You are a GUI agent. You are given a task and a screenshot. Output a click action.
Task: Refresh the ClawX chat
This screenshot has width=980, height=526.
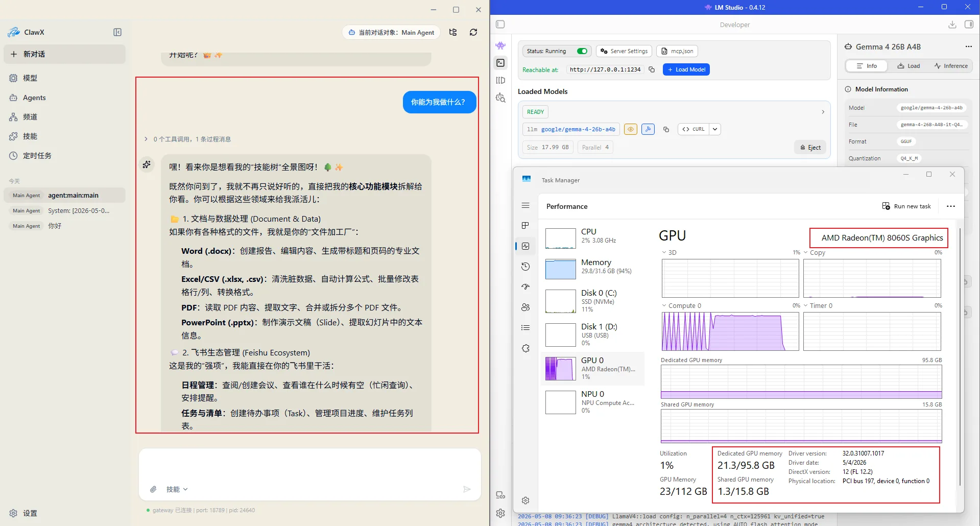tap(473, 32)
